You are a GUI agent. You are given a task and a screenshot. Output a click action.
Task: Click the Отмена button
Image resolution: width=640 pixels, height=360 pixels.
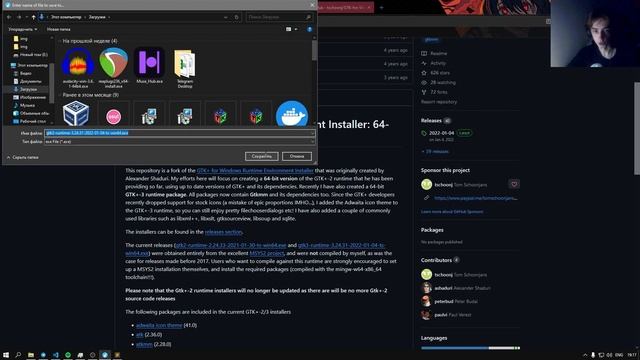(297, 156)
